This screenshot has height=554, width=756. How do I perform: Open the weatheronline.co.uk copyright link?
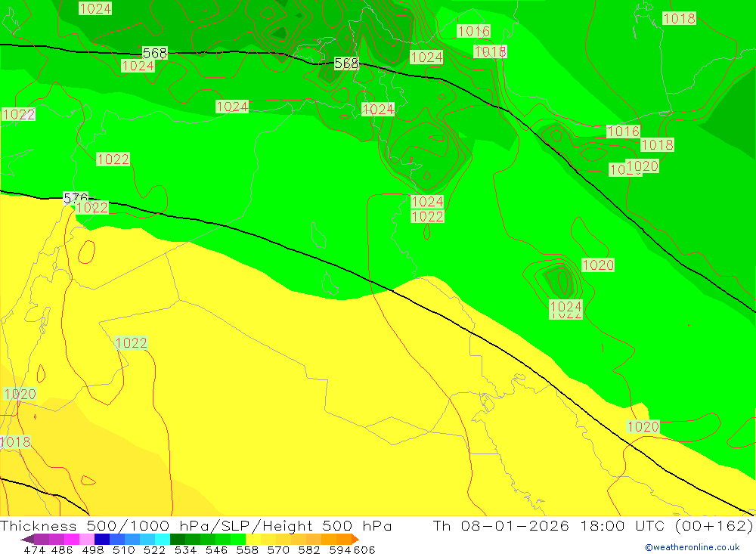coord(692,547)
